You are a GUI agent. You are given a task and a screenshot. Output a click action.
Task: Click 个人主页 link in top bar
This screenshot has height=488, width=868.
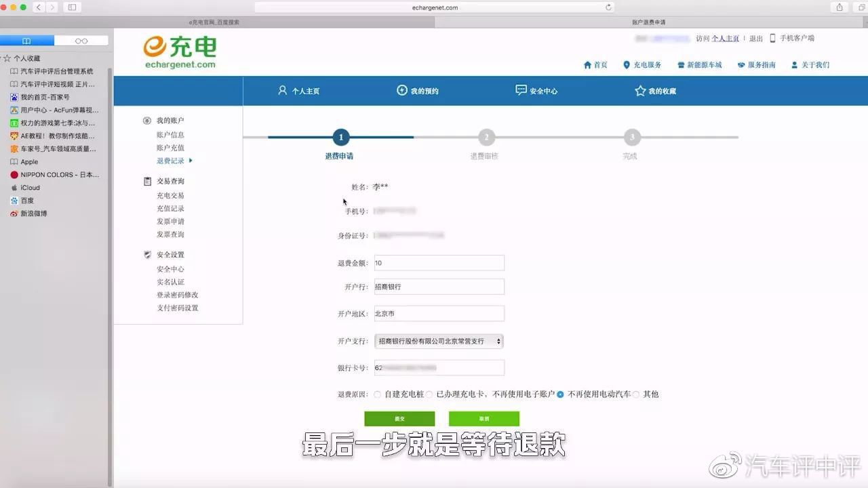pyautogui.click(x=725, y=39)
